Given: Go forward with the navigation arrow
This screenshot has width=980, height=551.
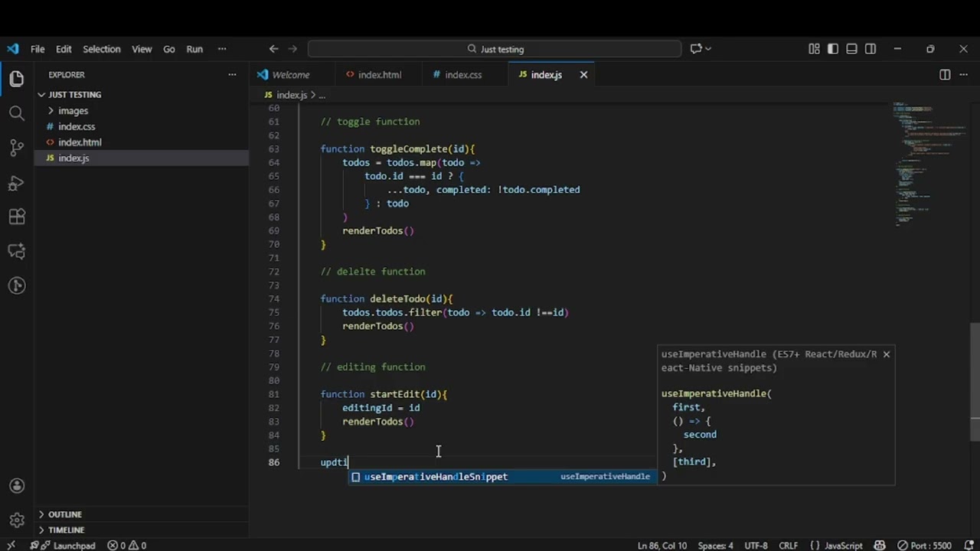Looking at the screenshot, I should point(292,49).
